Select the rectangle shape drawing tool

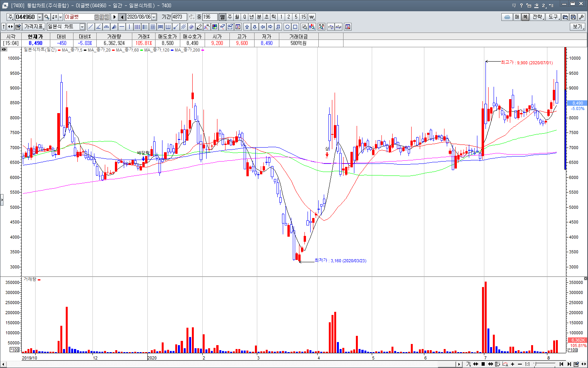click(x=295, y=27)
